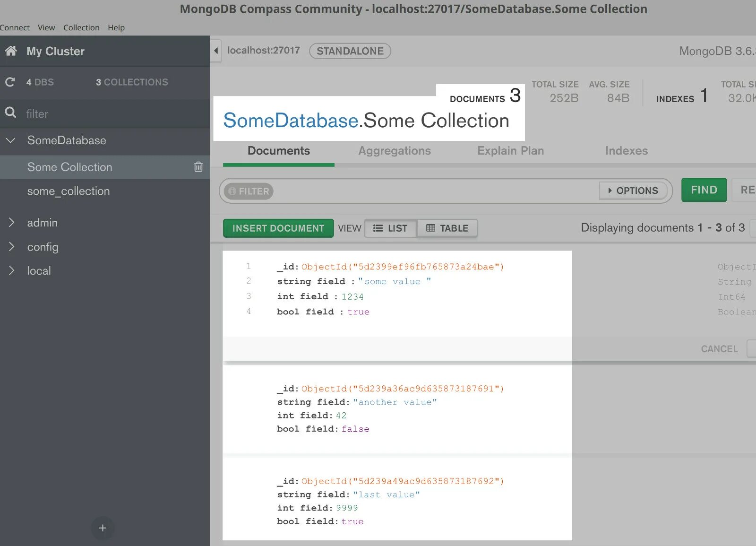Click the localhost:27017 host label

point(264,50)
